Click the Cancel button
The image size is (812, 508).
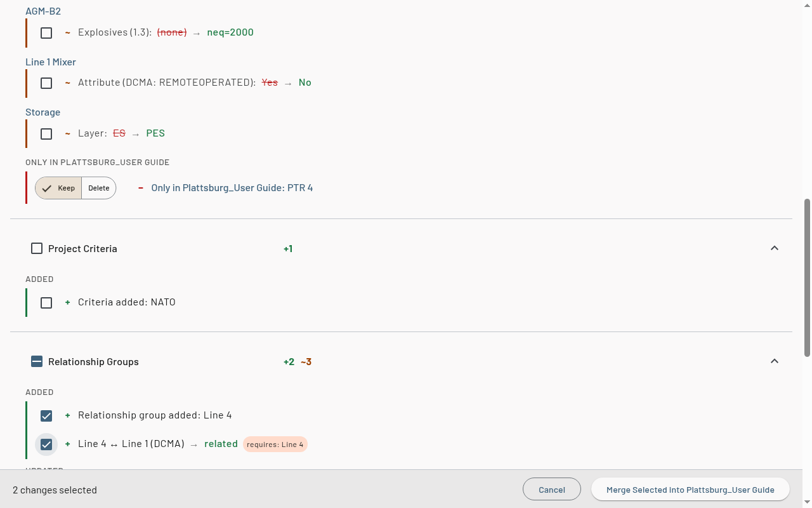pos(552,490)
